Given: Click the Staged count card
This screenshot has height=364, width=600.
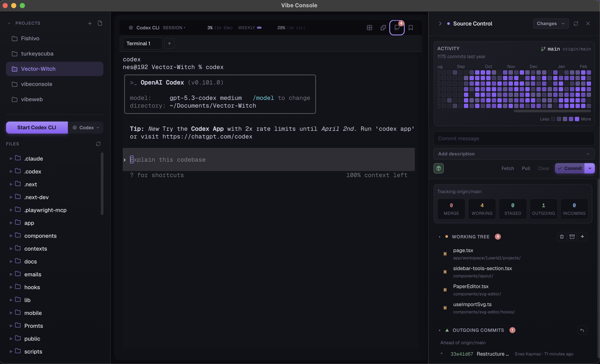Looking at the screenshot, I should (x=513, y=209).
